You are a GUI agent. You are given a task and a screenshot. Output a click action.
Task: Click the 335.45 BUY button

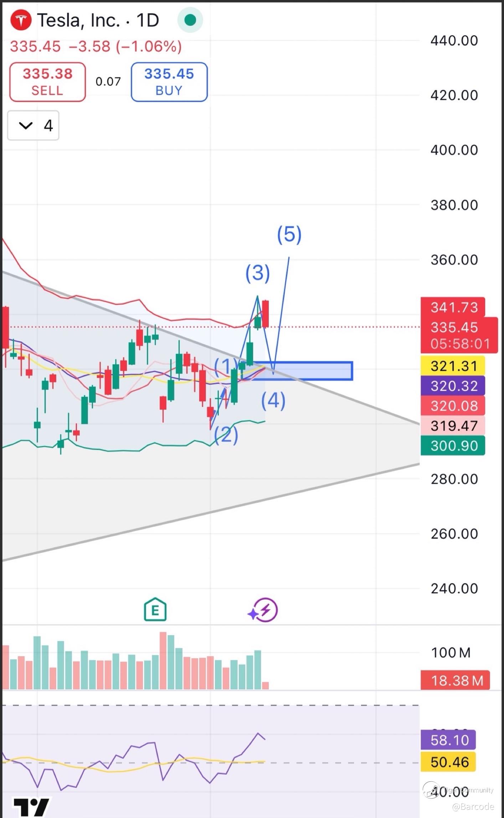[x=169, y=82]
